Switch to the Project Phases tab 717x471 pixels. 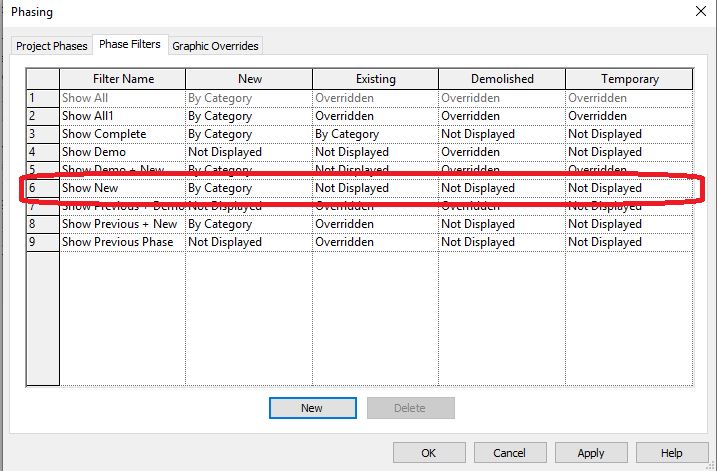(x=52, y=46)
